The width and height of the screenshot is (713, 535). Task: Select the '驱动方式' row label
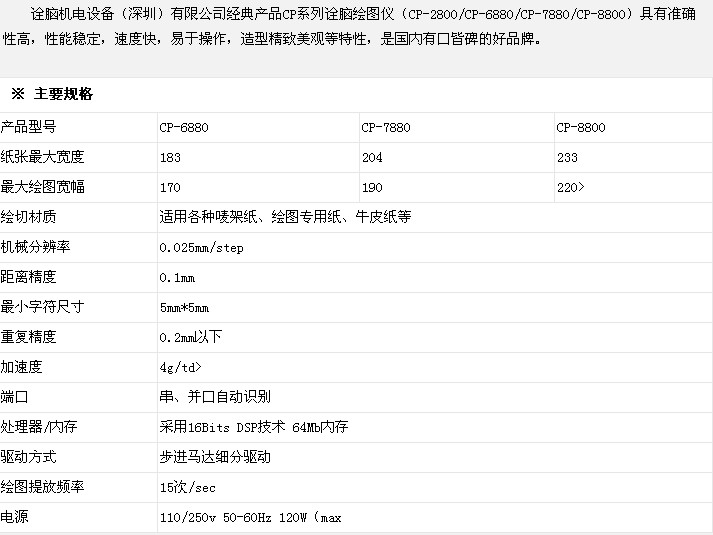28,457
